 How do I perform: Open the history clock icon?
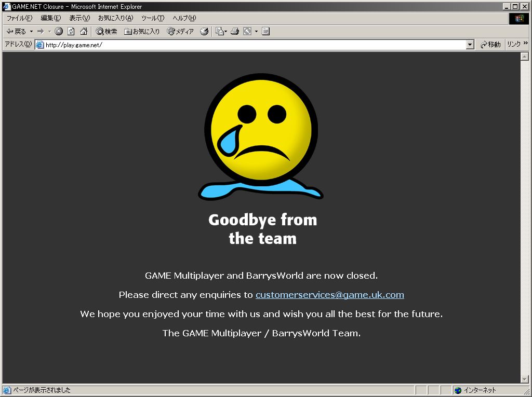[x=204, y=32]
